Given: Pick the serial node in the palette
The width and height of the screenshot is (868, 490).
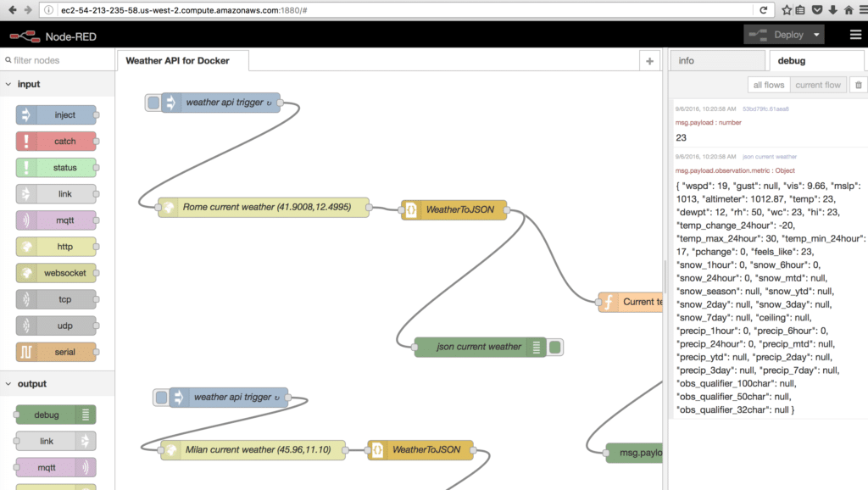Looking at the screenshot, I should pyautogui.click(x=56, y=352).
